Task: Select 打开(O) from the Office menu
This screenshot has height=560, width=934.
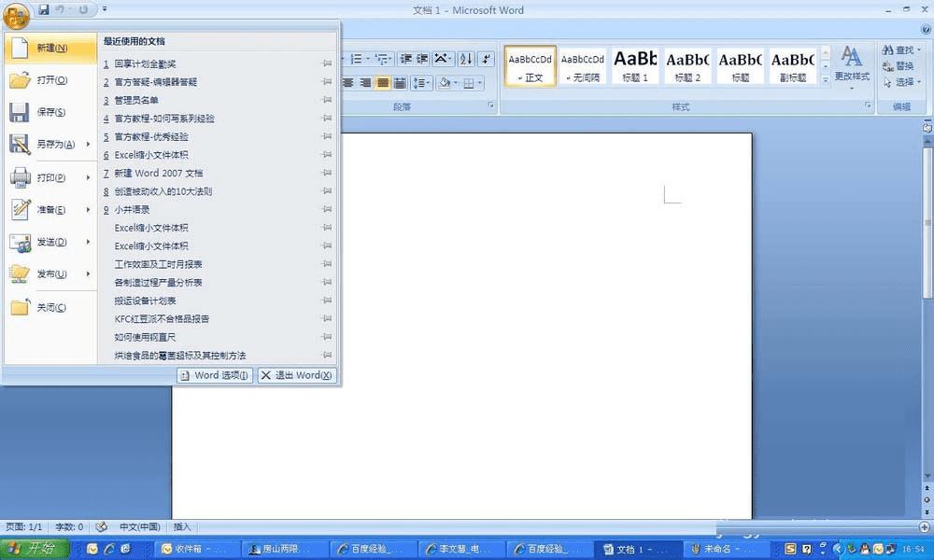Action: (50, 79)
